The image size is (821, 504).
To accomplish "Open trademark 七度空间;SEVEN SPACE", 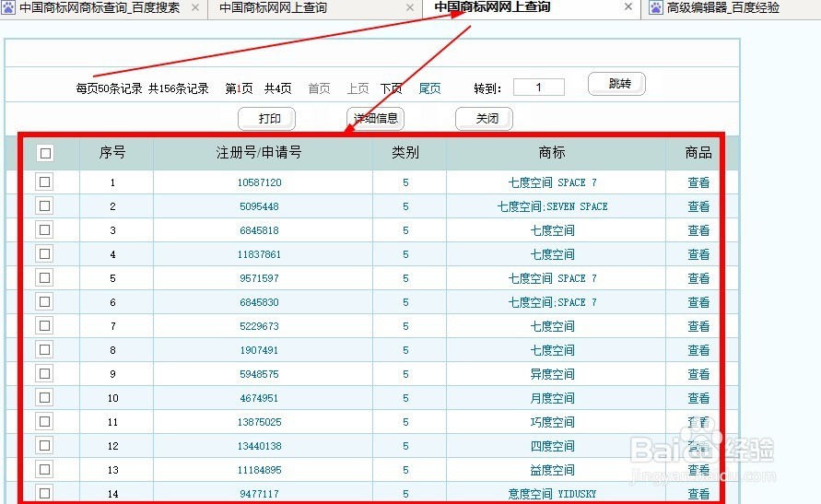I will pos(552,206).
